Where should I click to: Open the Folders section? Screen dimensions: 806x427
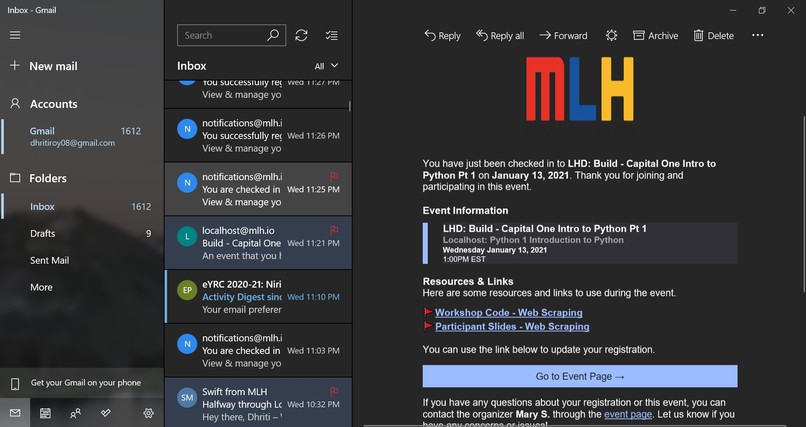click(48, 178)
